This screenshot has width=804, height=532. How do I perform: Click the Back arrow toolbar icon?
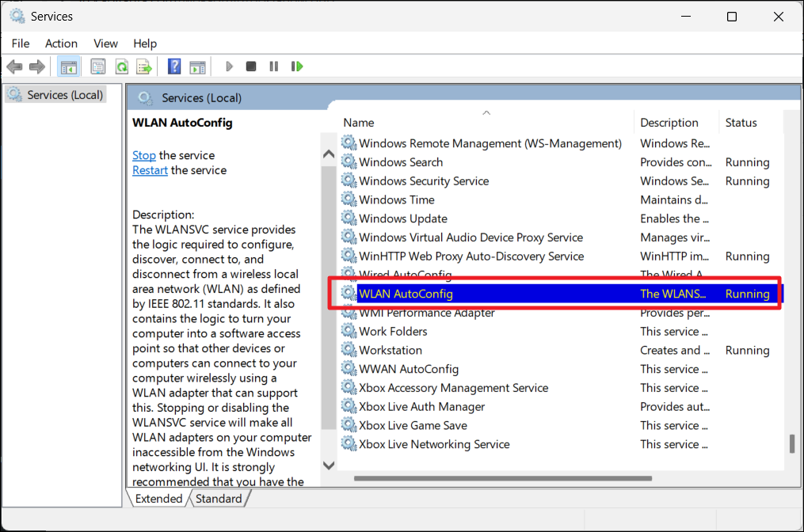point(14,66)
